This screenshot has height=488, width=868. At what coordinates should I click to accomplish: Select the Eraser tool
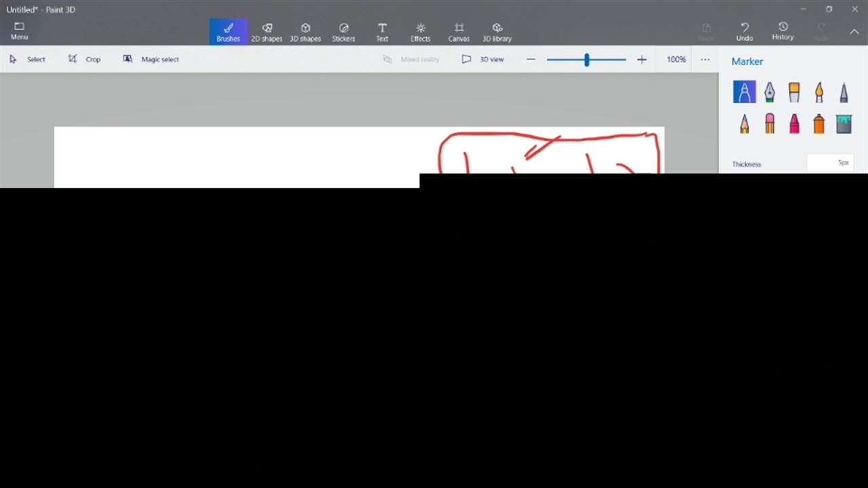(x=769, y=124)
